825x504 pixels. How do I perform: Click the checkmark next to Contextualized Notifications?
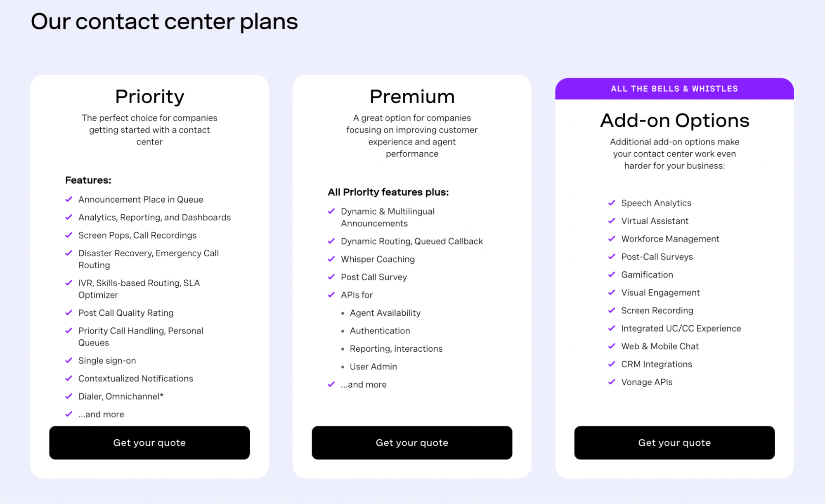[x=69, y=378]
